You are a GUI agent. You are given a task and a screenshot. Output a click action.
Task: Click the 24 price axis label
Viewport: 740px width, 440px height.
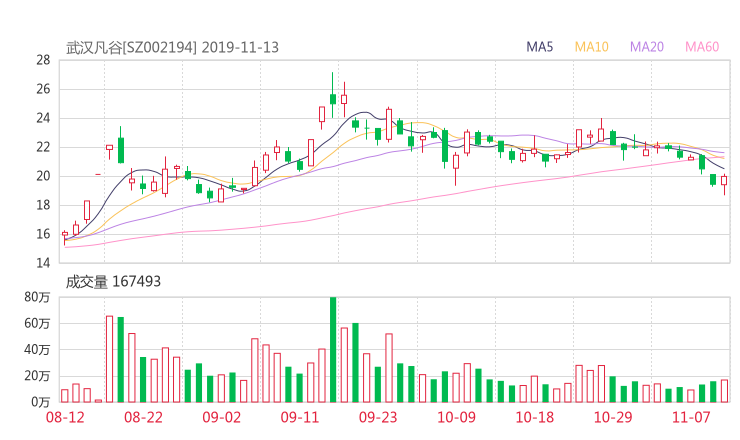(43, 118)
